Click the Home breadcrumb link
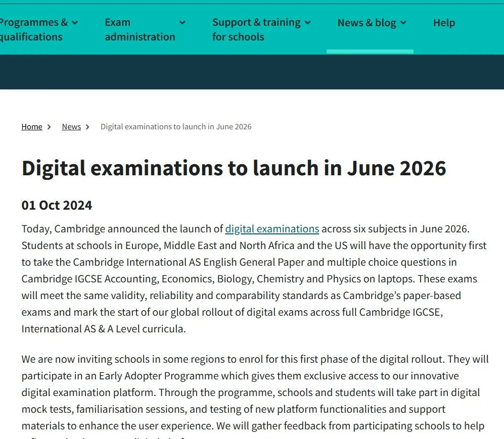 (32, 126)
